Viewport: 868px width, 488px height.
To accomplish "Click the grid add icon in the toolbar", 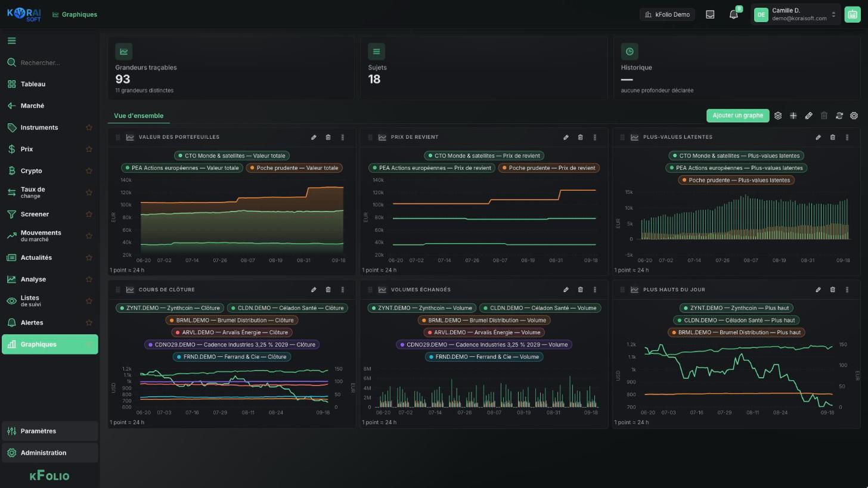I will [x=793, y=116].
